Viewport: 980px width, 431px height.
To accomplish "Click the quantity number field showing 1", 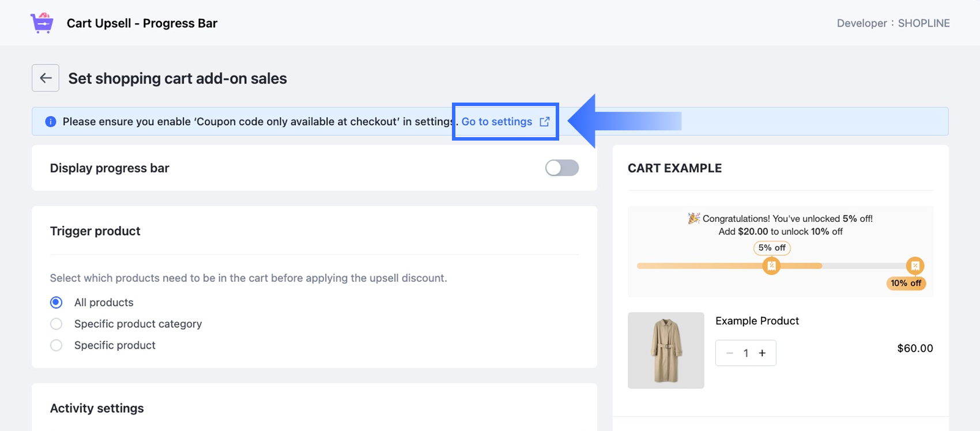I will coord(746,353).
